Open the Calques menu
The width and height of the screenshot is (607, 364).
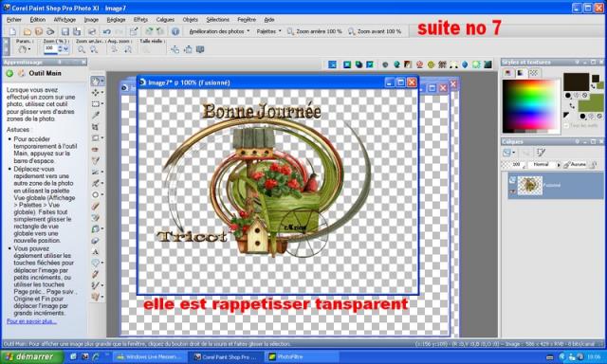tap(165, 19)
